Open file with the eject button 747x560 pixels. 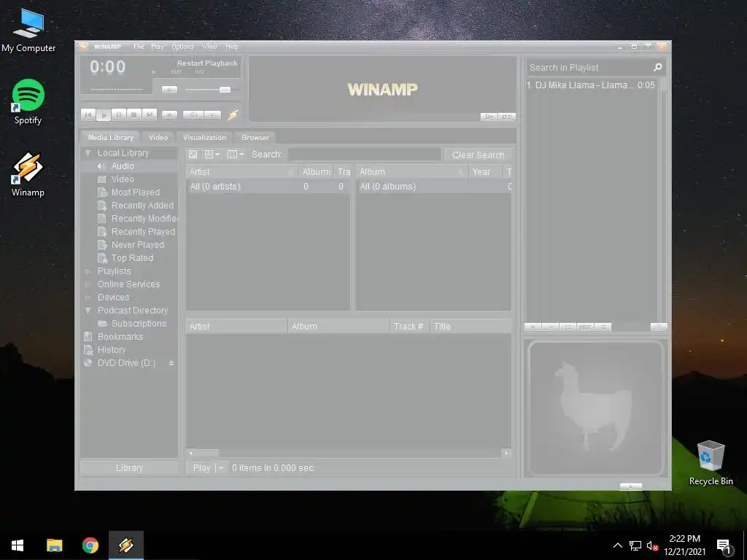click(x=169, y=114)
